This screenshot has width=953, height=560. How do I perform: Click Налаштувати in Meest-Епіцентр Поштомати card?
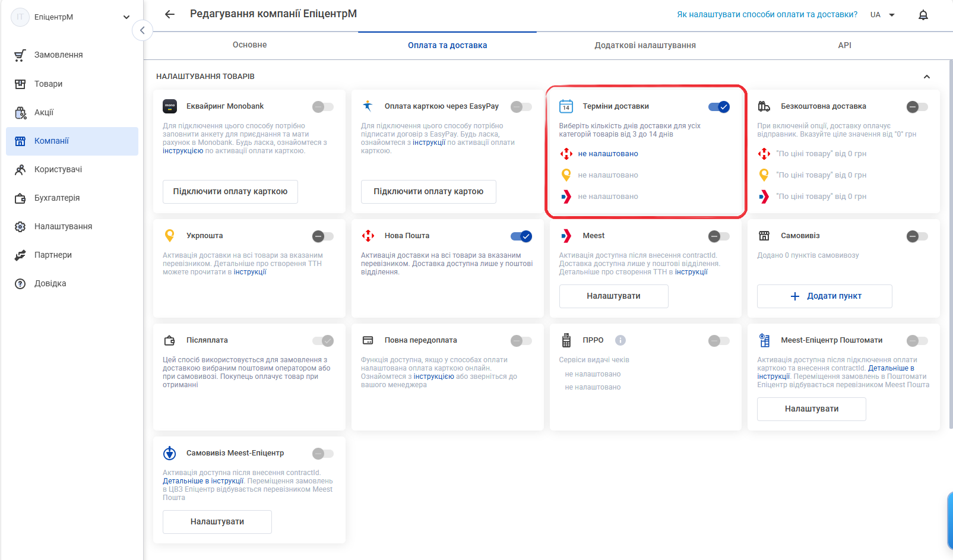pos(812,409)
